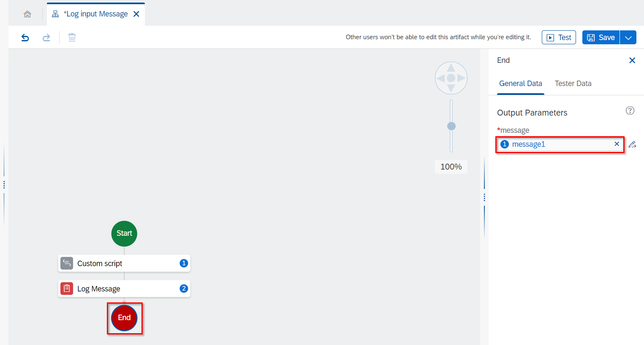Open Output Parameters help icon
The width and height of the screenshot is (644, 345).
click(x=630, y=111)
